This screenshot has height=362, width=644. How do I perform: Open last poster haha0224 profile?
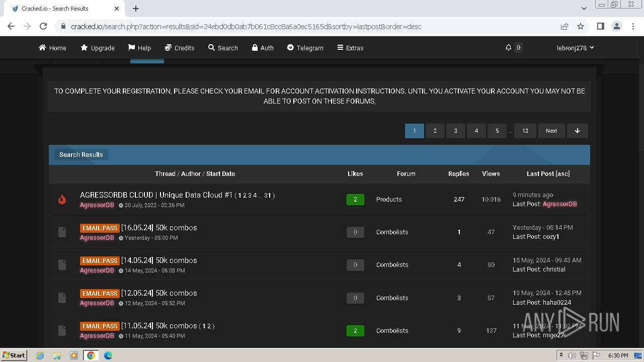(x=557, y=303)
